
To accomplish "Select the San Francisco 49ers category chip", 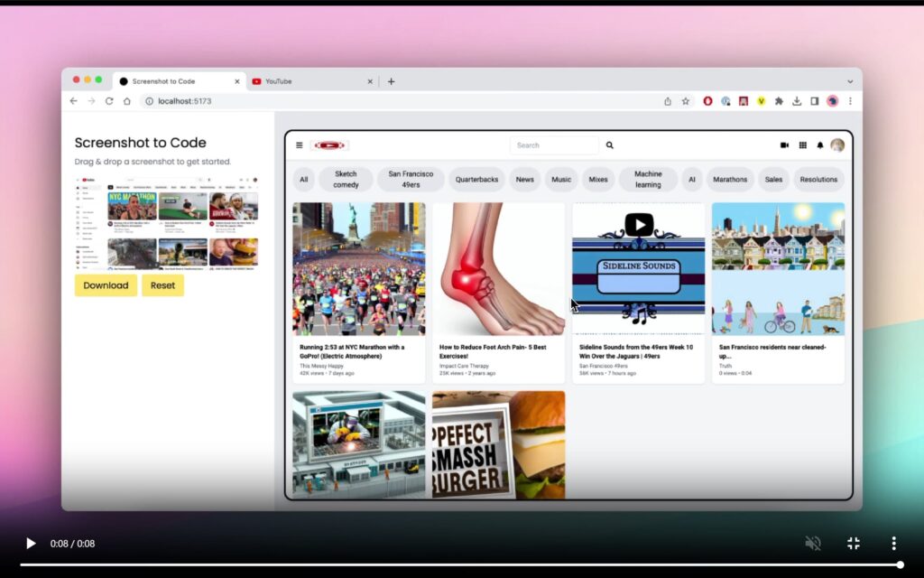I will [x=411, y=179].
